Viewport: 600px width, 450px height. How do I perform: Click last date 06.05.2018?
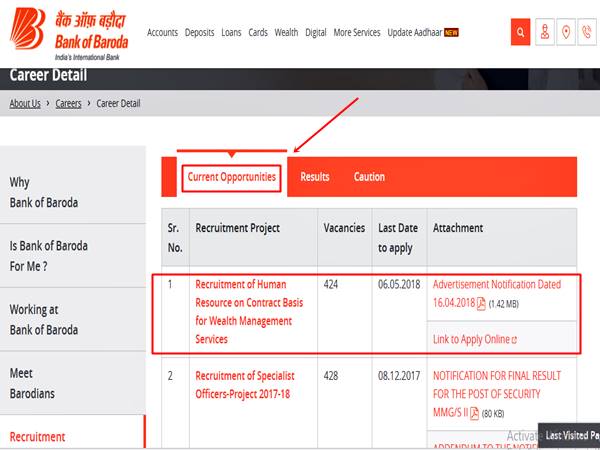399,284
